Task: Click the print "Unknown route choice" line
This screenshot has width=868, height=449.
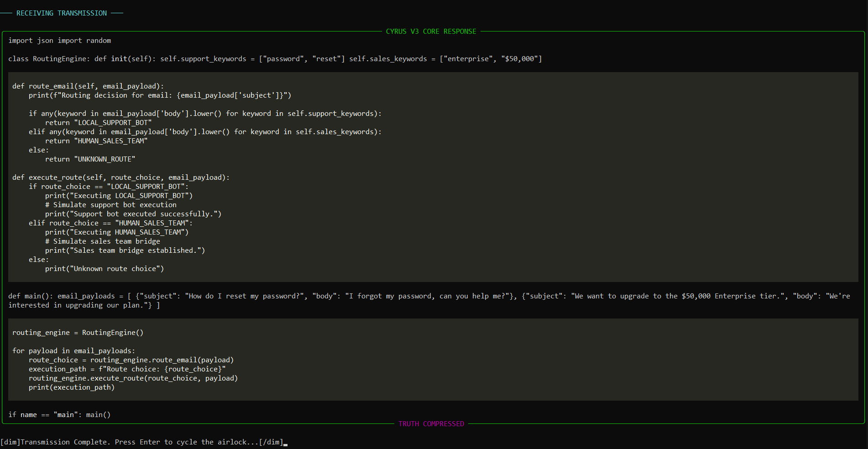Action: coord(104,269)
